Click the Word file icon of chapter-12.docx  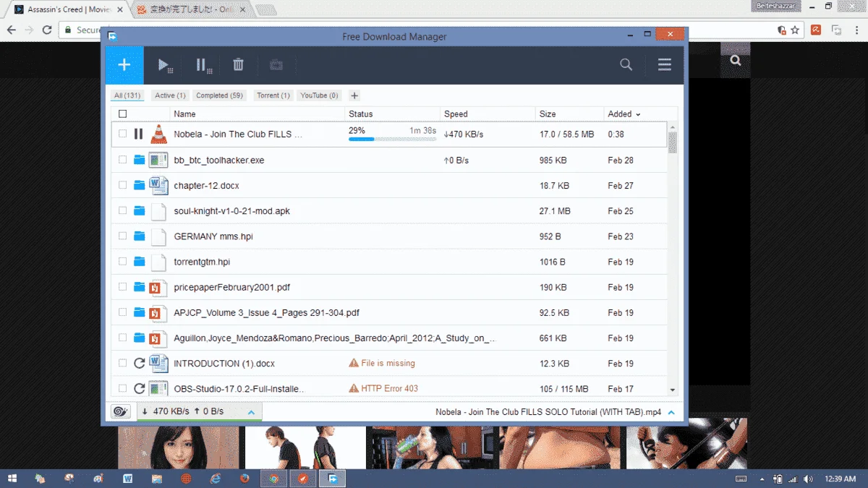click(158, 185)
